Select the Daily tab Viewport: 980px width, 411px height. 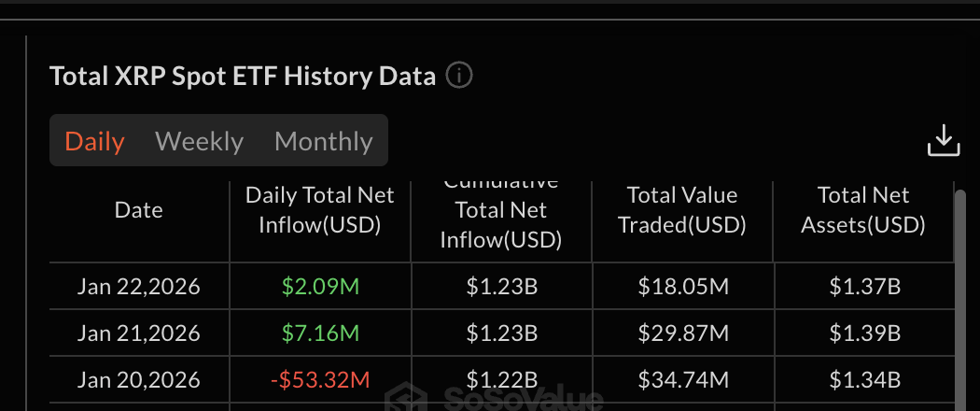click(x=94, y=141)
